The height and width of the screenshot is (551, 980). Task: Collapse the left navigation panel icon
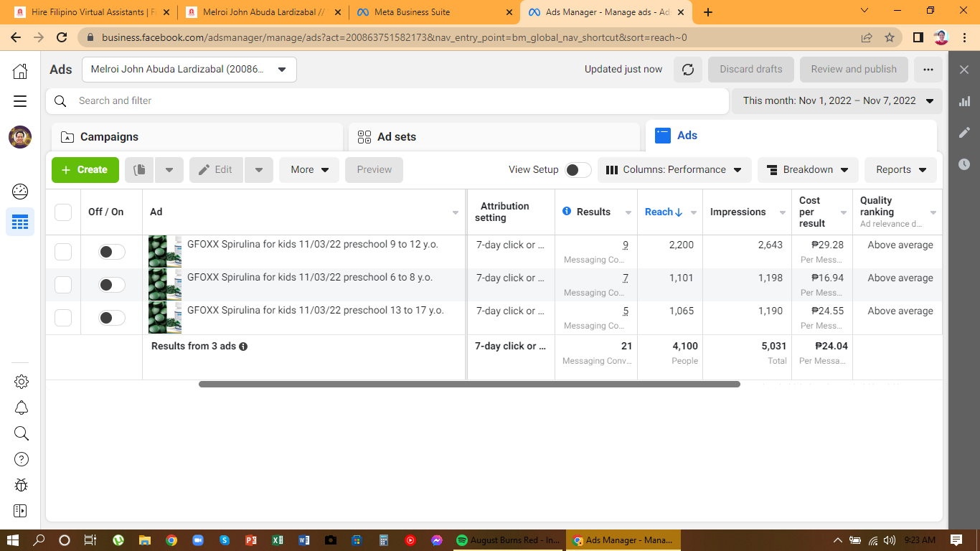(20, 511)
